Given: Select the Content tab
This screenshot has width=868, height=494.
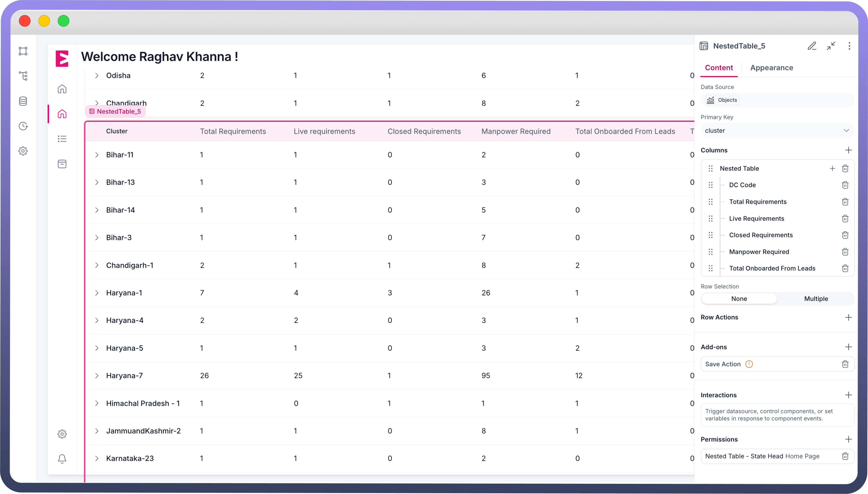Looking at the screenshot, I should click(x=719, y=68).
